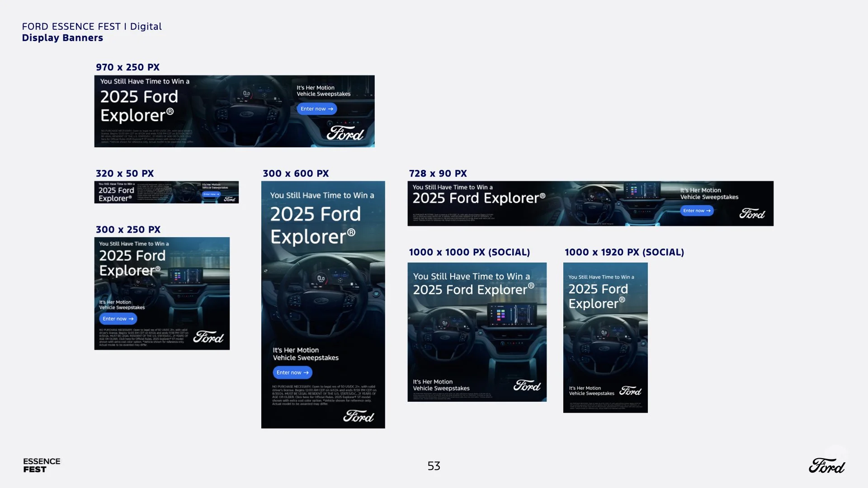Click Ford logo in 728x90 banner
Screen dimensions: 868x488
coord(752,214)
